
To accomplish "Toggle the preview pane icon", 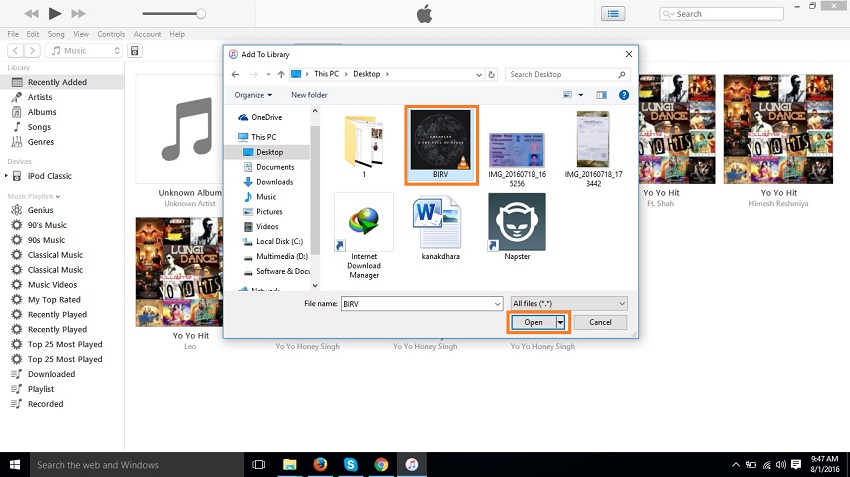I will (602, 95).
